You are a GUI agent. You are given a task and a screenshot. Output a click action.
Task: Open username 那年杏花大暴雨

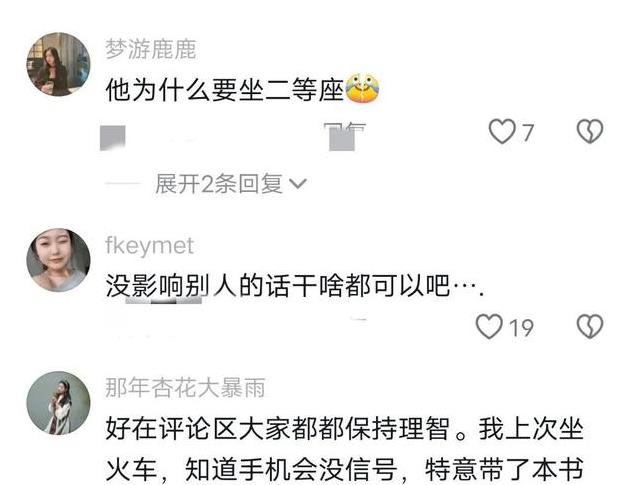point(185,388)
